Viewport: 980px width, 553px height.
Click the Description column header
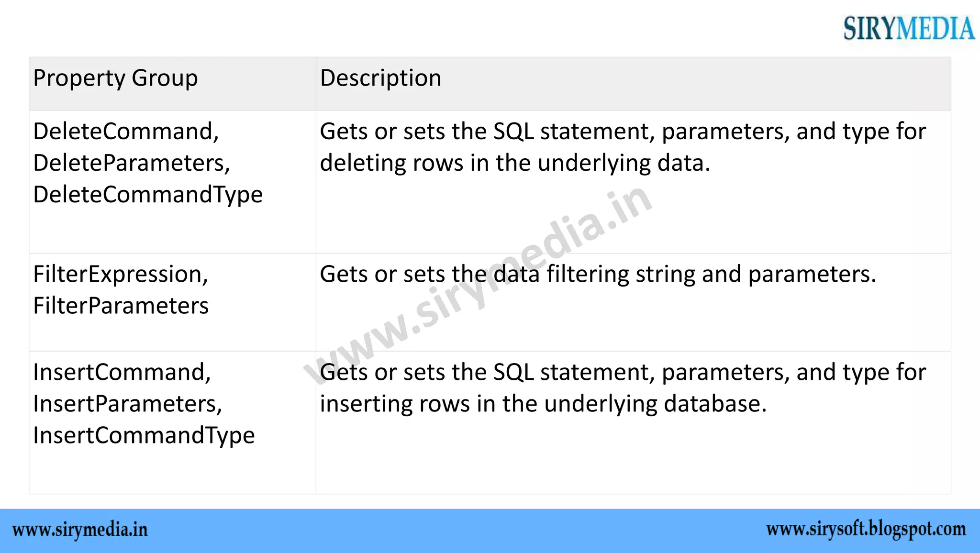[380, 78]
